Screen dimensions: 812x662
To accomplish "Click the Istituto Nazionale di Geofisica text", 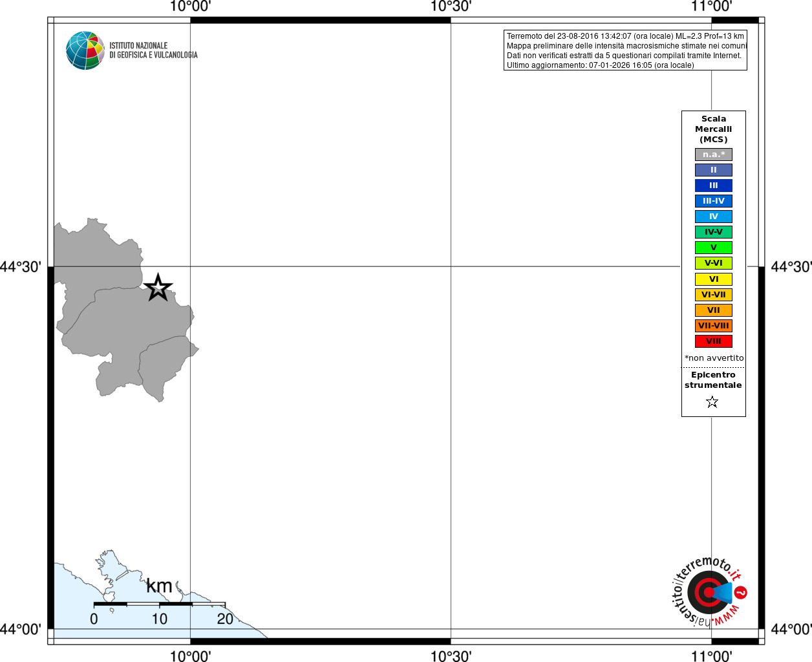I will coord(153,50).
